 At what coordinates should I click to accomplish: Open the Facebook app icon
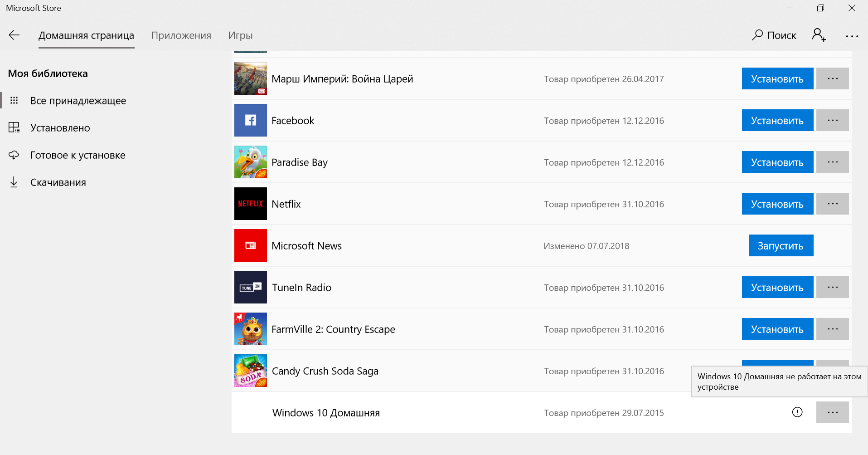click(251, 120)
